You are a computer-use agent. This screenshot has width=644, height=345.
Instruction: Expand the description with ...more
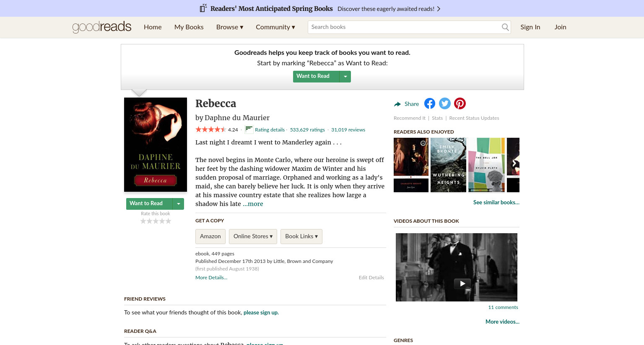coord(253,204)
